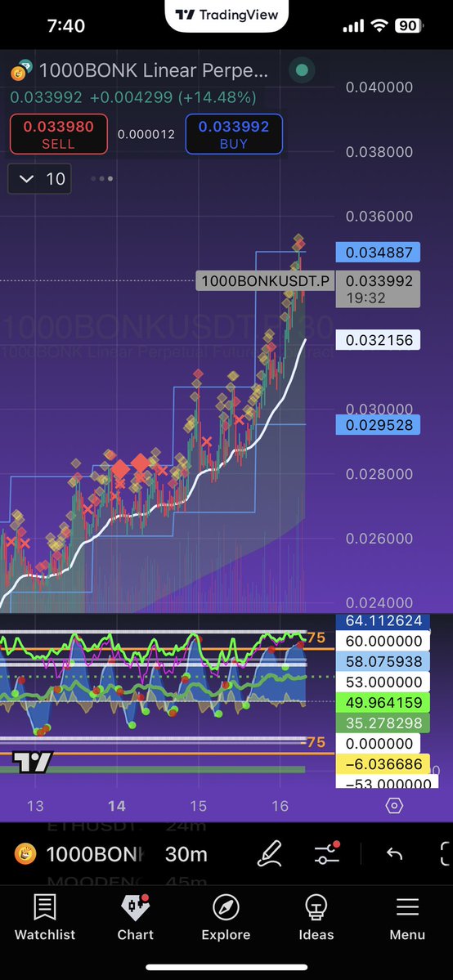Tap the cellular signal bars icon
453x980 pixels.
click(353, 25)
